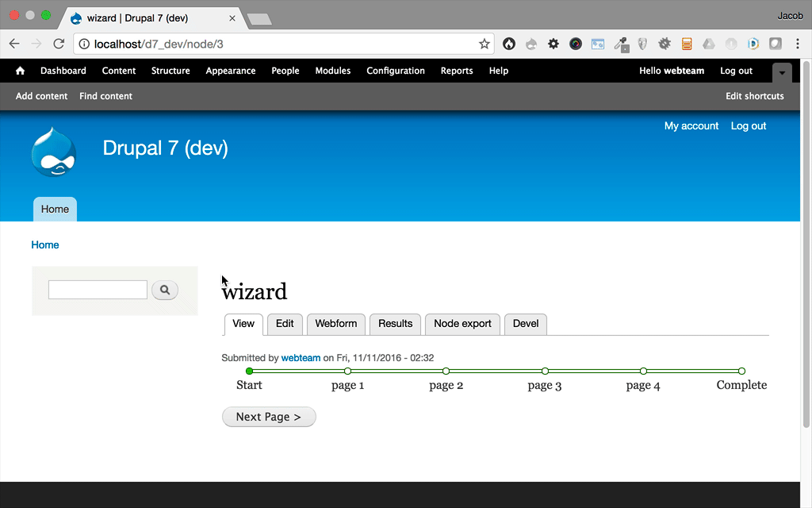Click the page 1 progress marker
The width and height of the screenshot is (812, 508).
tap(347, 371)
